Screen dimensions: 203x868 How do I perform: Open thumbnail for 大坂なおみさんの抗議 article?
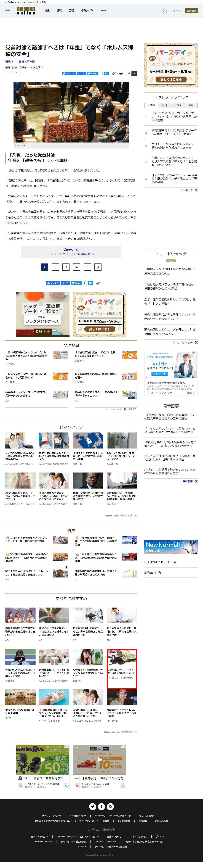coord(20,657)
